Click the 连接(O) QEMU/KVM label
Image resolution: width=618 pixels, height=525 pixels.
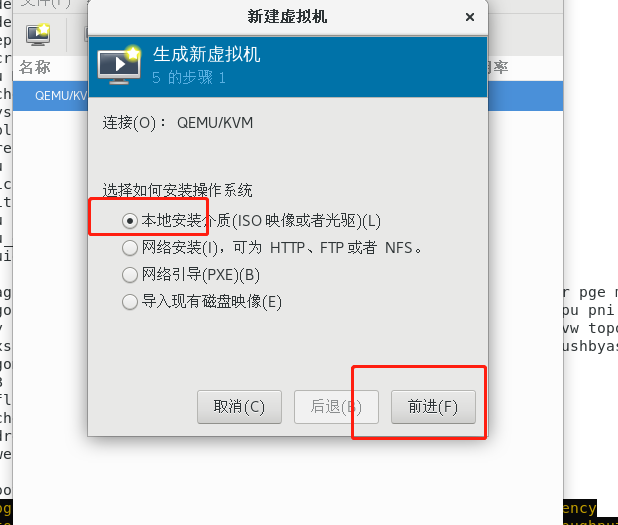click(178, 123)
